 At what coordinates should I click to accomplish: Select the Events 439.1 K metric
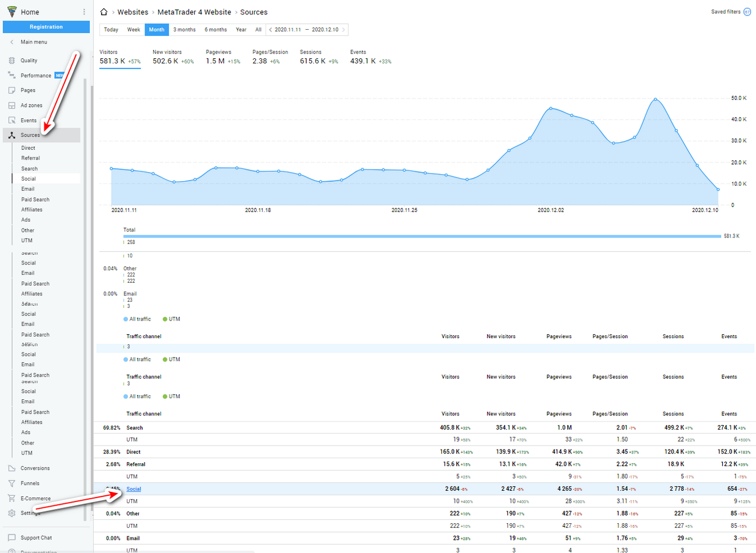(x=371, y=57)
